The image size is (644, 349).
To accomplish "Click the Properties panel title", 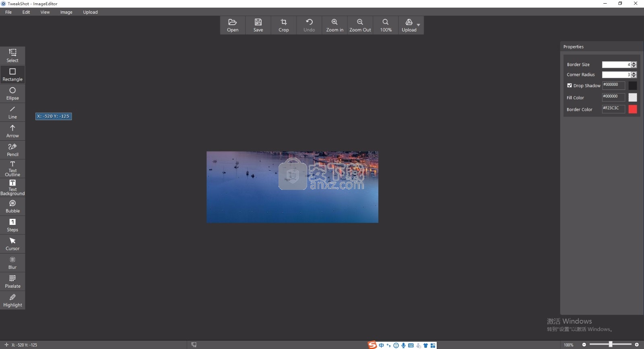I will click(573, 47).
